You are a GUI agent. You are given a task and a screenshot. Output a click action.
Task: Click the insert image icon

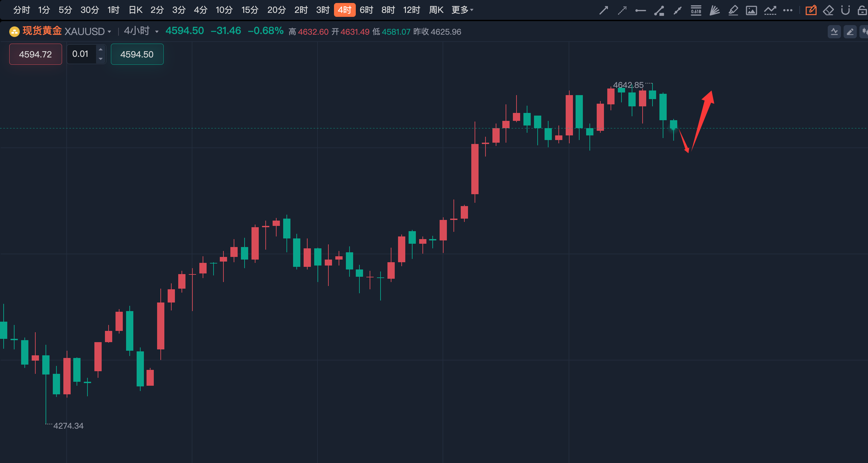[751, 11]
